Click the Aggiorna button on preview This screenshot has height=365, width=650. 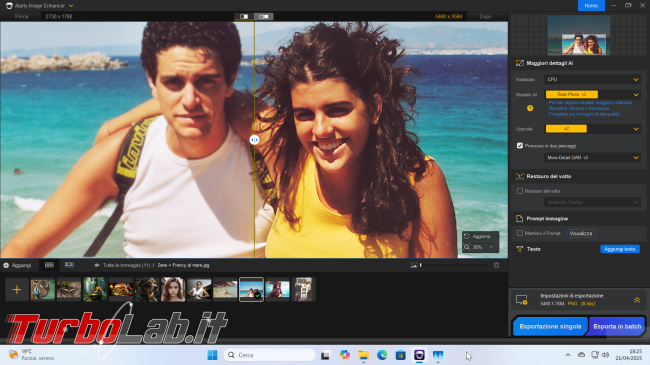pyautogui.click(x=481, y=236)
